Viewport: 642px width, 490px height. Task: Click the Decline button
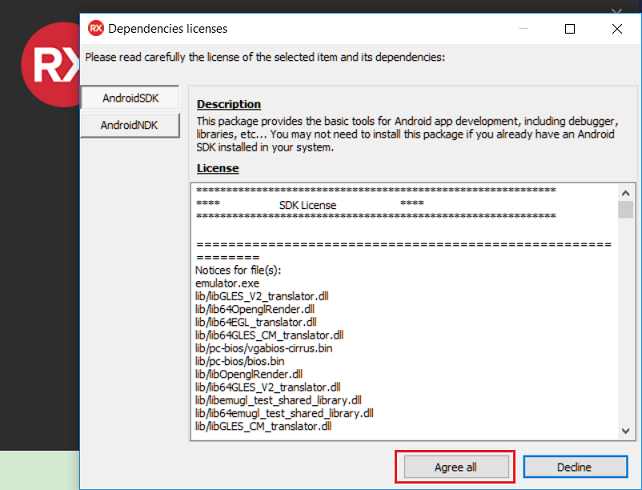click(x=575, y=467)
